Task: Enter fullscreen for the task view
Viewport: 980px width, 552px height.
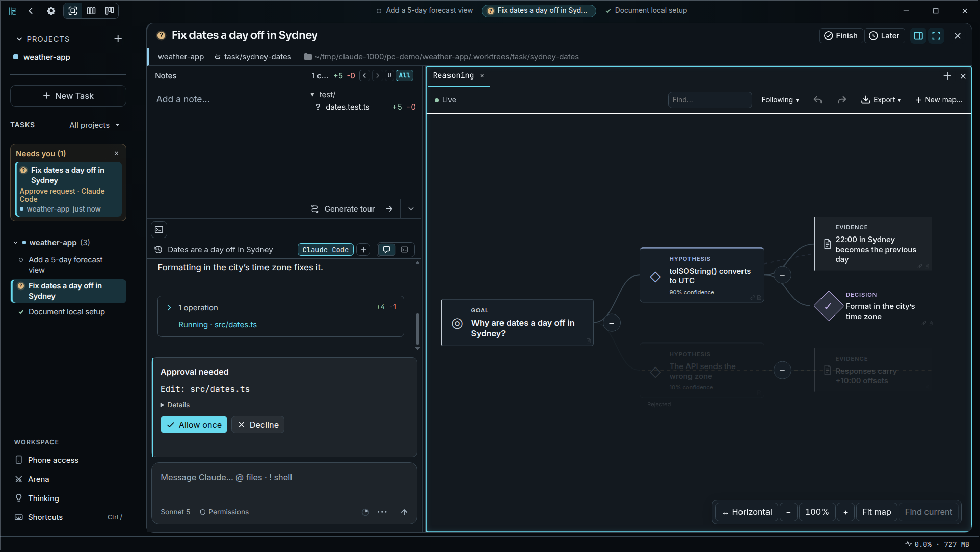Action: pos(936,36)
